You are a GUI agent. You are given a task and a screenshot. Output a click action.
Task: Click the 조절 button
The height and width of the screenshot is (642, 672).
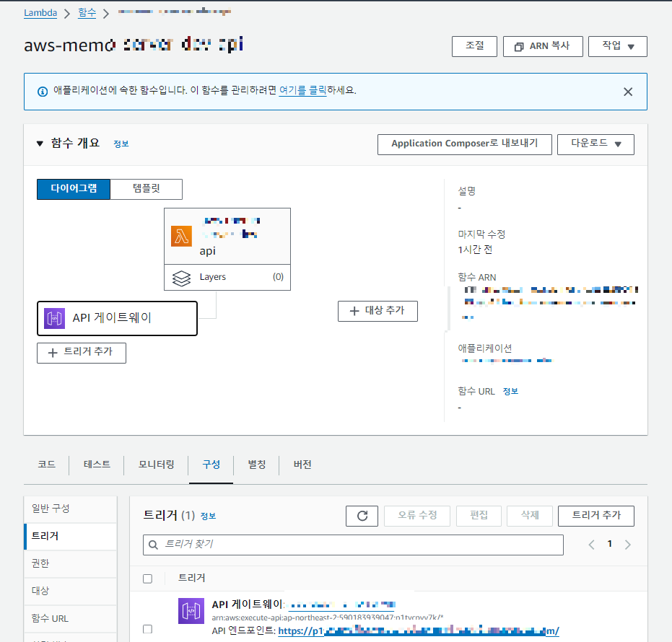point(474,46)
